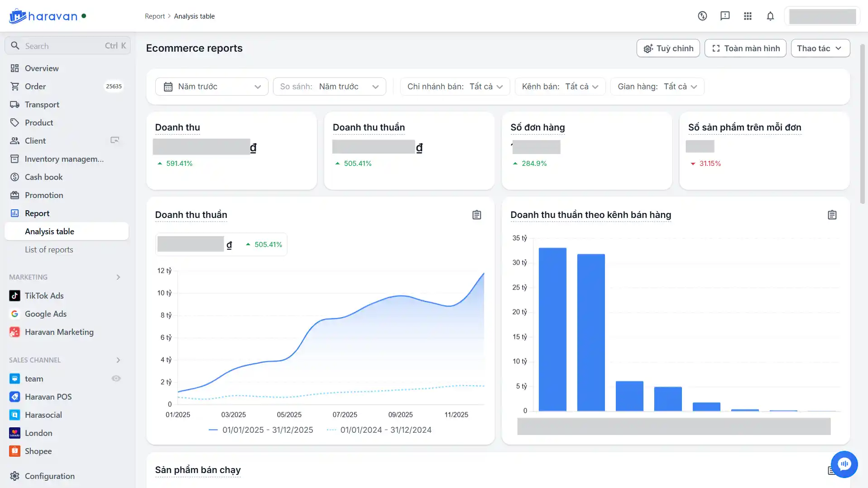The height and width of the screenshot is (488, 868).
Task: Toggle eye visibility for team channel
Action: coord(116,378)
